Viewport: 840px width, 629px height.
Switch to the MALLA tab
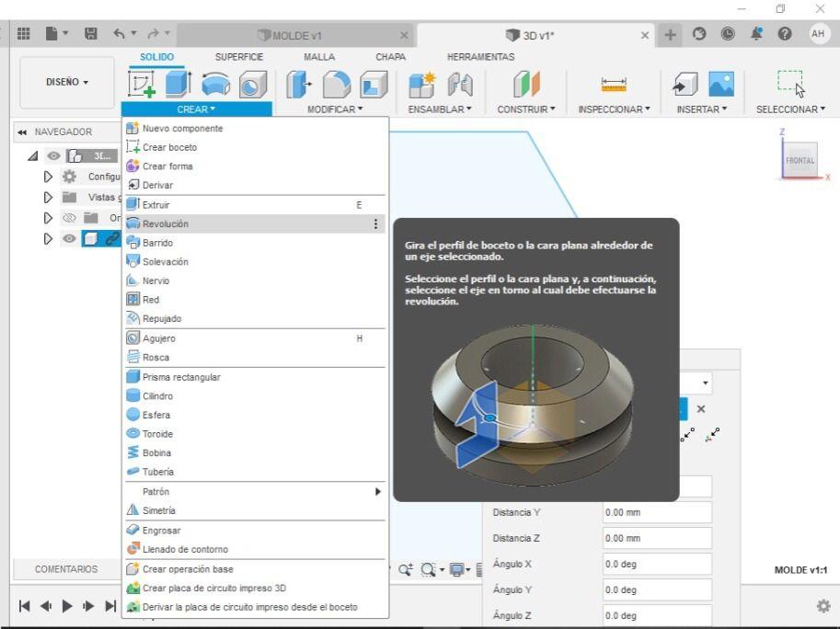point(319,57)
